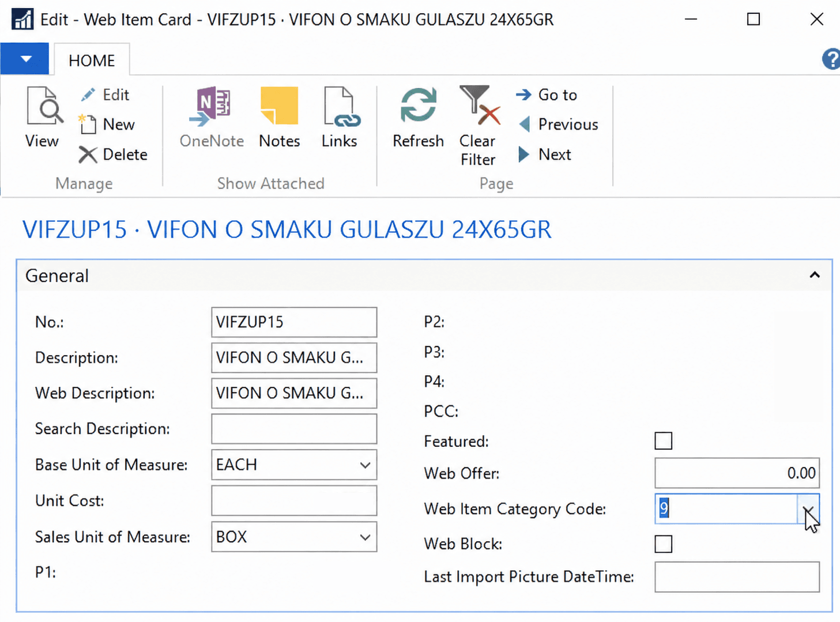Click the 'Web Item Category Code:' label
This screenshot has width=840, height=622.
coord(515,509)
